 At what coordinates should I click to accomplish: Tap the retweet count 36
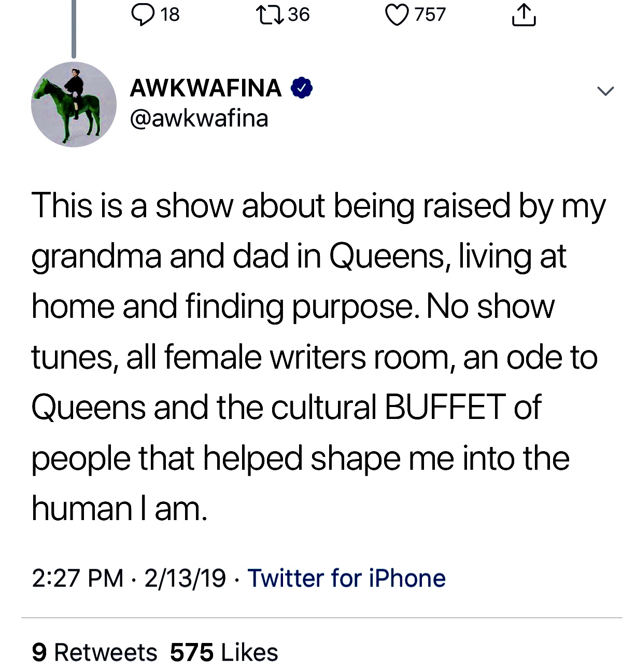pyautogui.click(x=299, y=15)
